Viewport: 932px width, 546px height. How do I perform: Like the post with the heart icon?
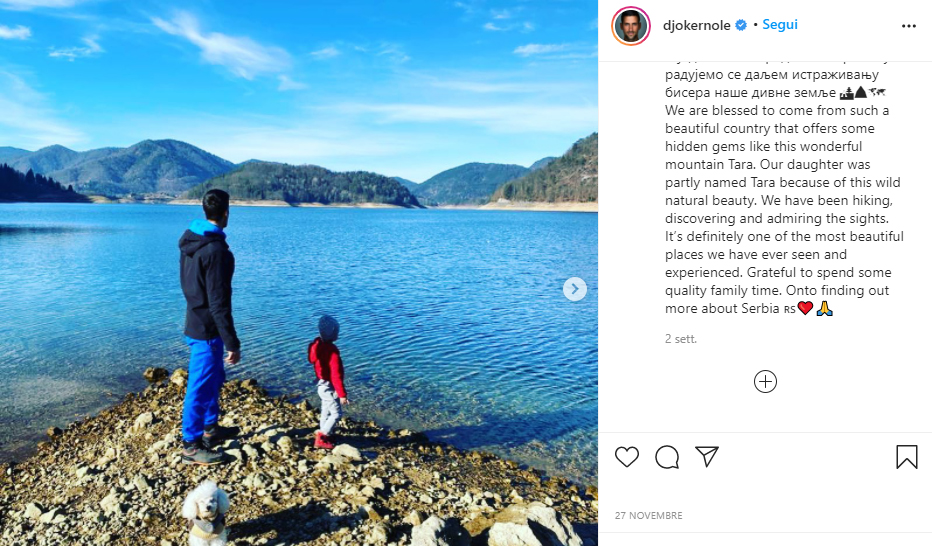point(626,457)
